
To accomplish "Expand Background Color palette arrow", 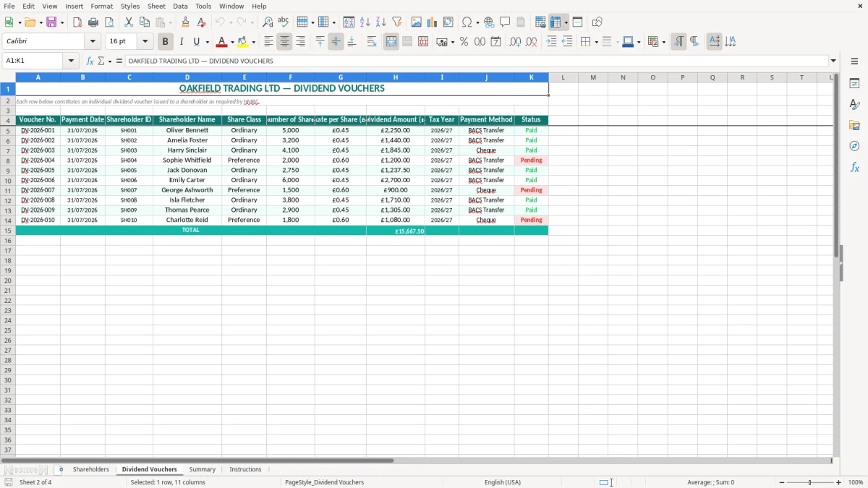I will (x=253, y=43).
